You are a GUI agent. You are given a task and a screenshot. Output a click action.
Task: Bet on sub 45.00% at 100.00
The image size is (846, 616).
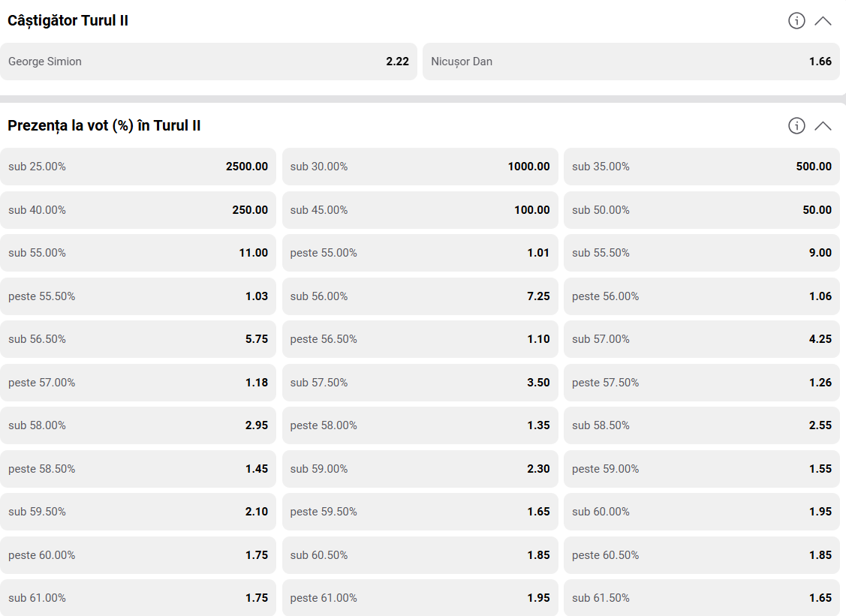pyautogui.click(x=420, y=210)
